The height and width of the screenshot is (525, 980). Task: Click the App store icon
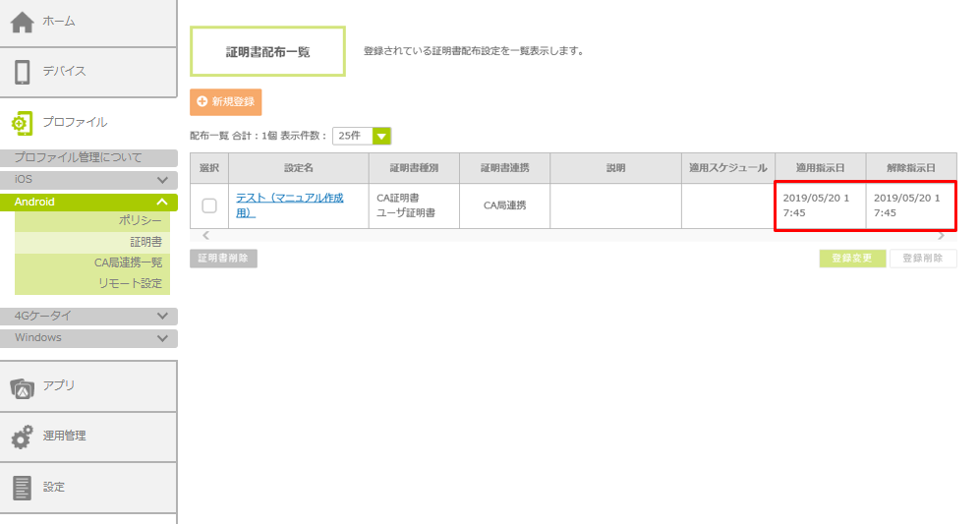22,386
